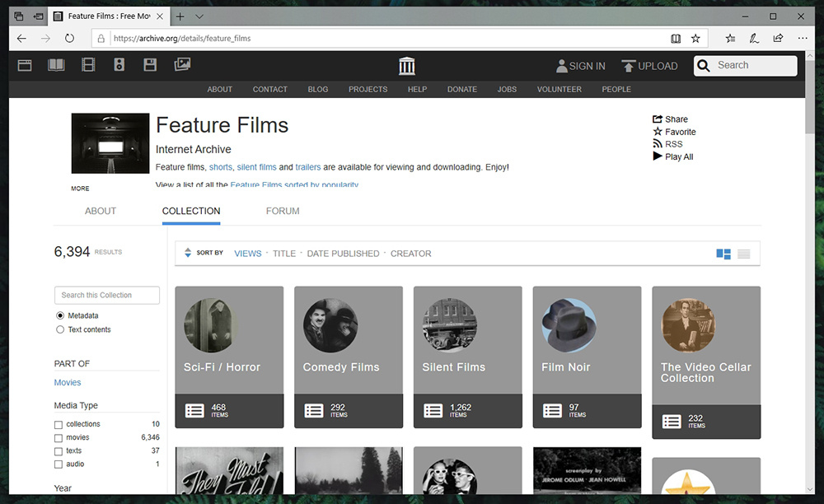Check the movies media type checkbox
This screenshot has height=504, width=824.
[x=59, y=438]
